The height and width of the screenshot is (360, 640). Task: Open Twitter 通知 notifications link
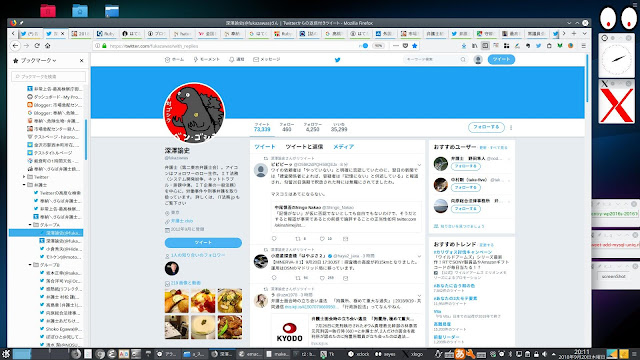[x=237, y=60]
